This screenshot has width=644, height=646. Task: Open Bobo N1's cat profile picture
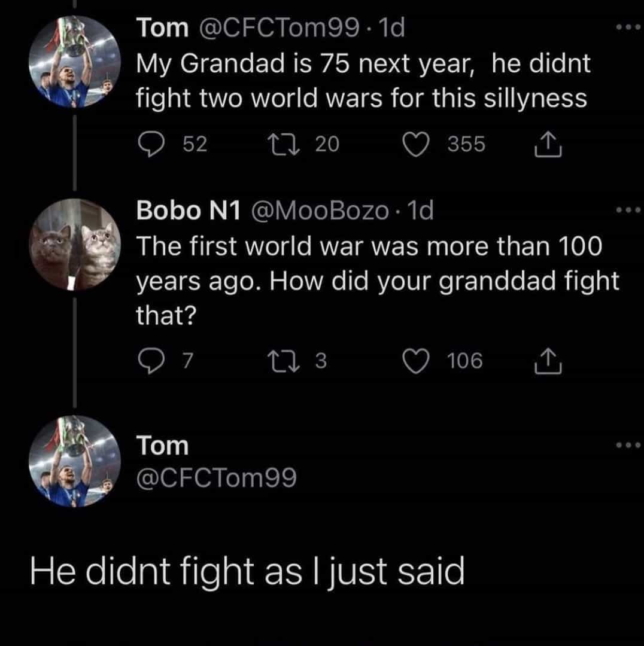tap(75, 245)
